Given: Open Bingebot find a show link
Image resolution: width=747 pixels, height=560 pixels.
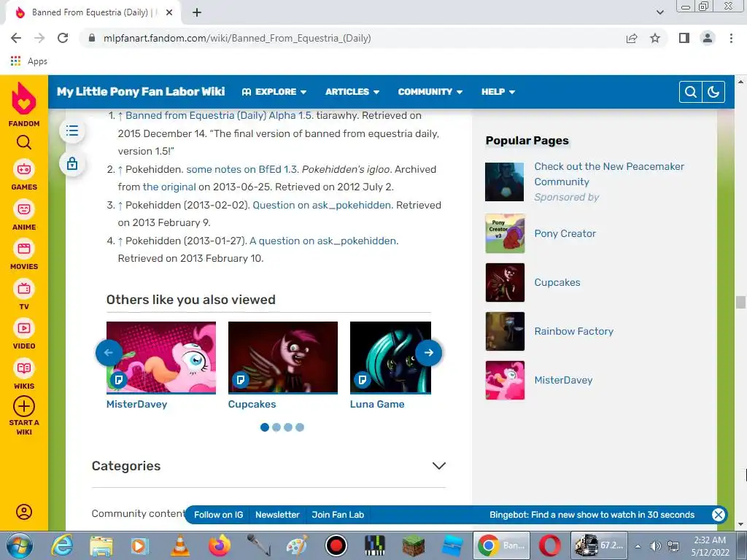Looking at the screenshot, I should [x=592, y=515].
